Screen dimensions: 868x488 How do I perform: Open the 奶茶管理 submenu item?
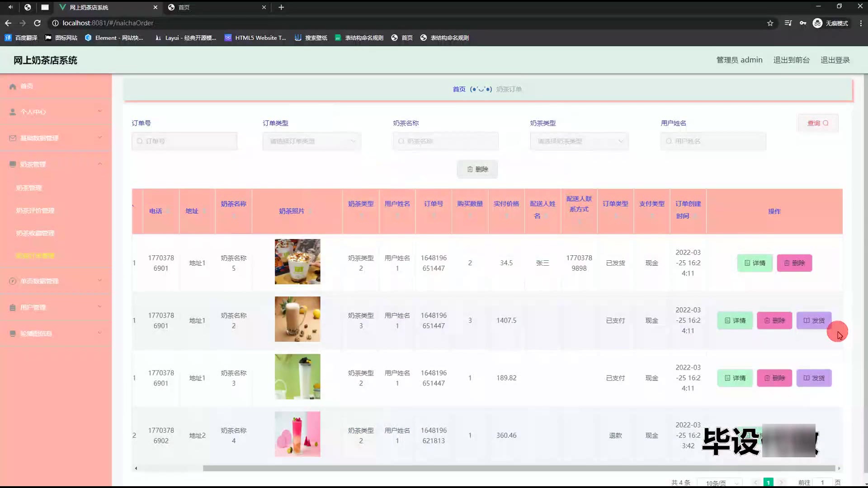pos(28,188)
